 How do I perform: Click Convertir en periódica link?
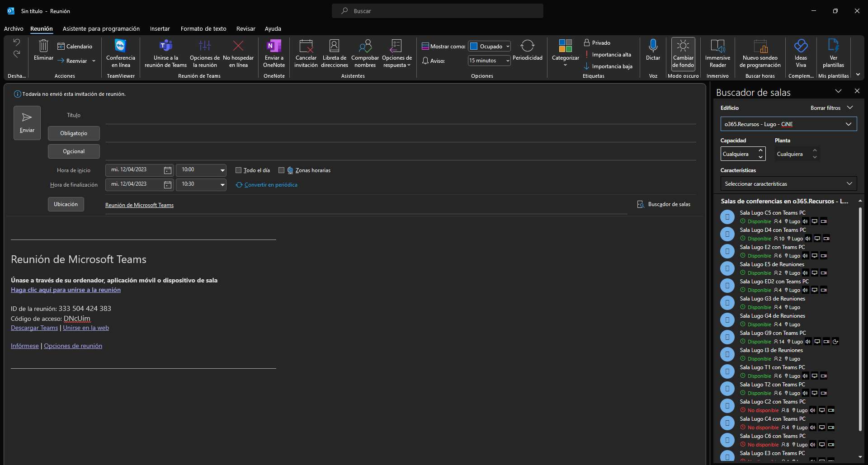tap(271, 185)
